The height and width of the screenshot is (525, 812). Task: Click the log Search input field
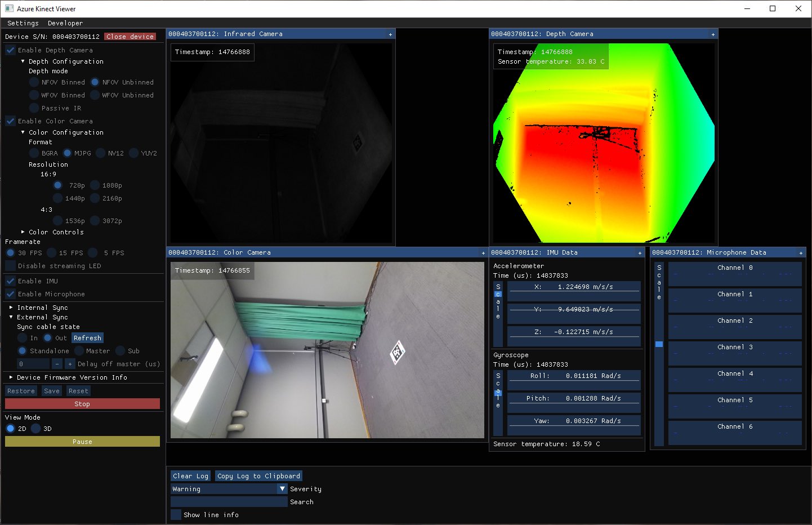[x=229, y=502]
